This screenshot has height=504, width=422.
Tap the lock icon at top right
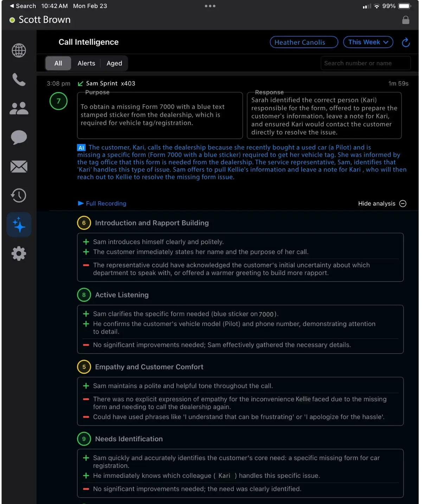(405, 20)
